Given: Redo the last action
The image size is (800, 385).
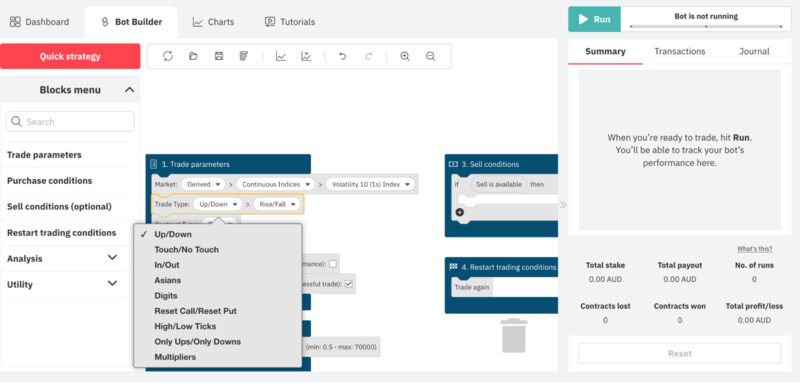Looking at the screenshot, I should (x=368, y=57).
